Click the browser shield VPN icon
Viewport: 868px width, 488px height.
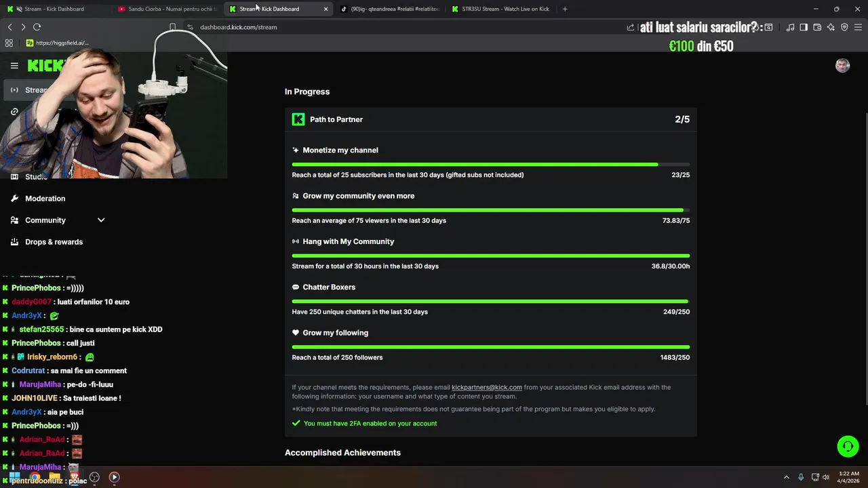(x=844, y=27)
